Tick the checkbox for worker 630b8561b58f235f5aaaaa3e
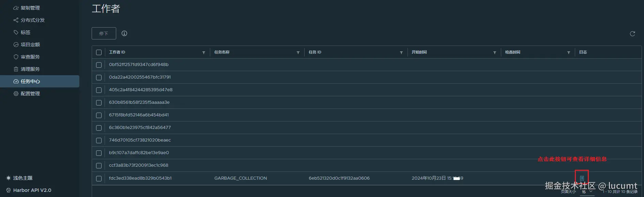 coord(99,103)
